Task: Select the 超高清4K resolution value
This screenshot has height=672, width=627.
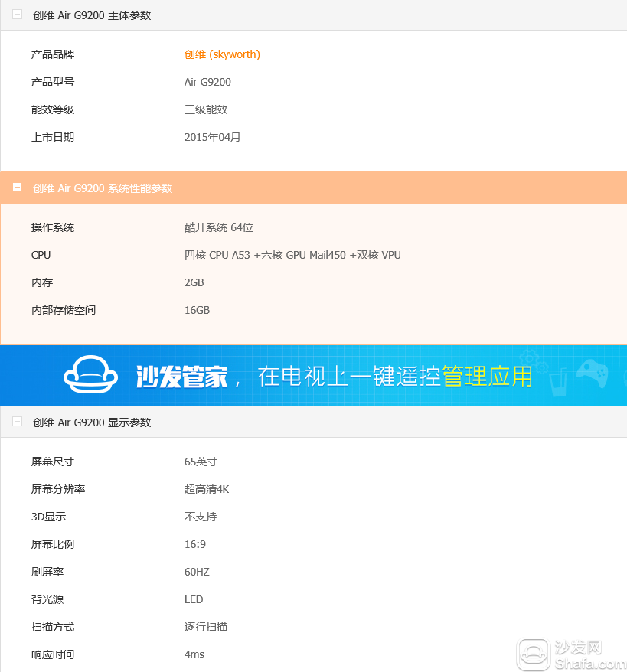Action: point(207,489)
